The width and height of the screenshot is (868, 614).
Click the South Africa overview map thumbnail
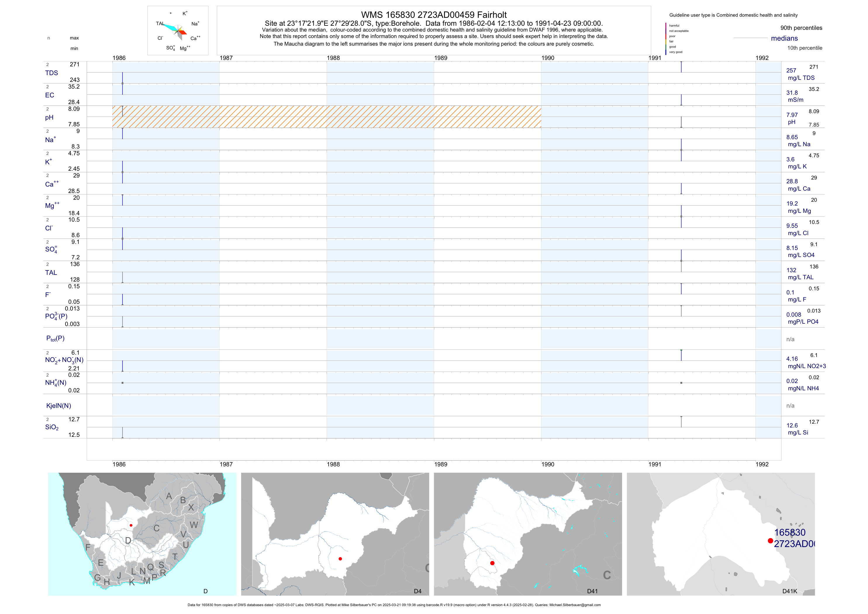(142, 534)
